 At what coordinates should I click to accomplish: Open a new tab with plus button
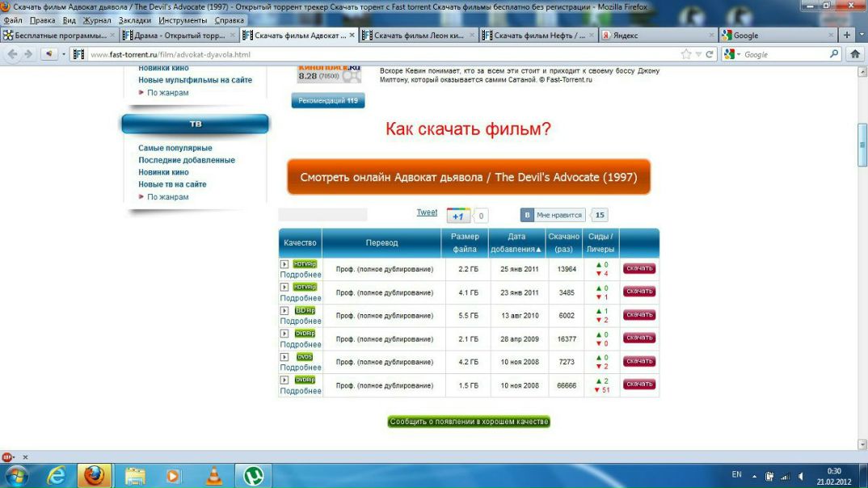click(847, 36)
